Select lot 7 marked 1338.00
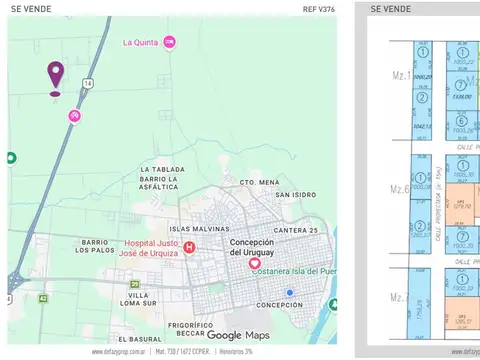The width and height of the screenshot is (480, 360). 462,91
